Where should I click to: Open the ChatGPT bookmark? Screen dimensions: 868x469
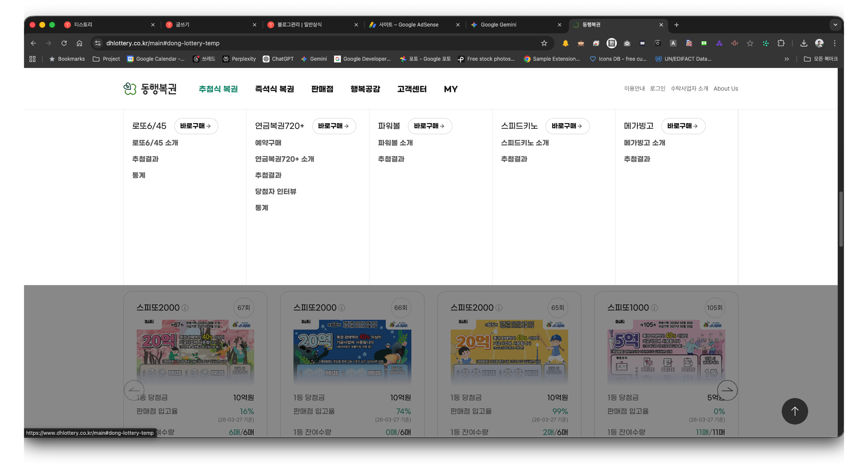[x=278, y=59]
